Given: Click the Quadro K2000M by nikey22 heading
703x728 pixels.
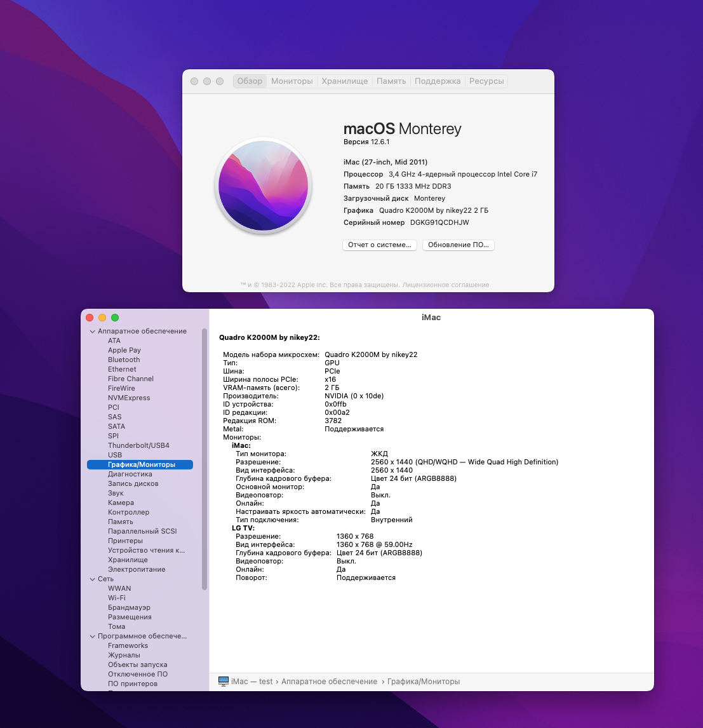Looking at the screenshot, I should 269,337.
